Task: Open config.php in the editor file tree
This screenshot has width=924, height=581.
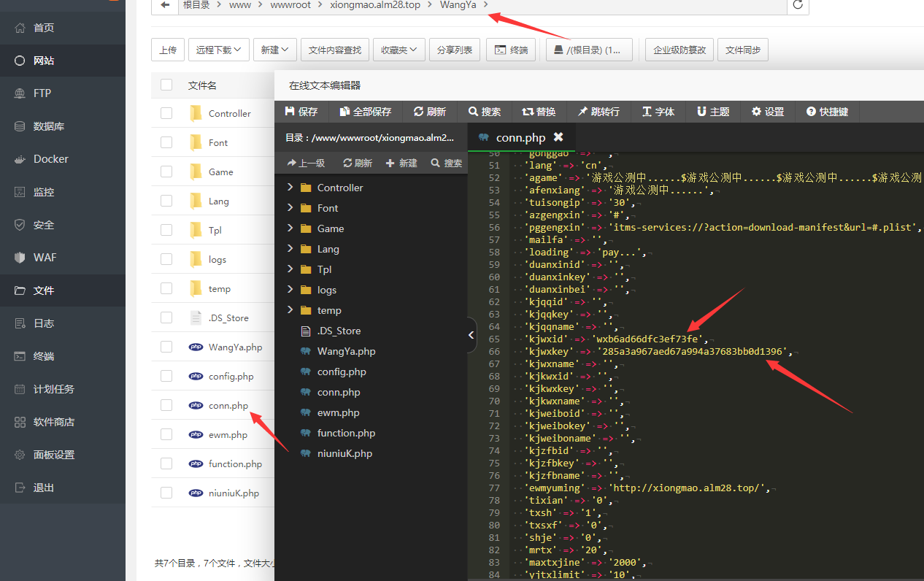Action: pyautogui.click(x=341, y=372)
